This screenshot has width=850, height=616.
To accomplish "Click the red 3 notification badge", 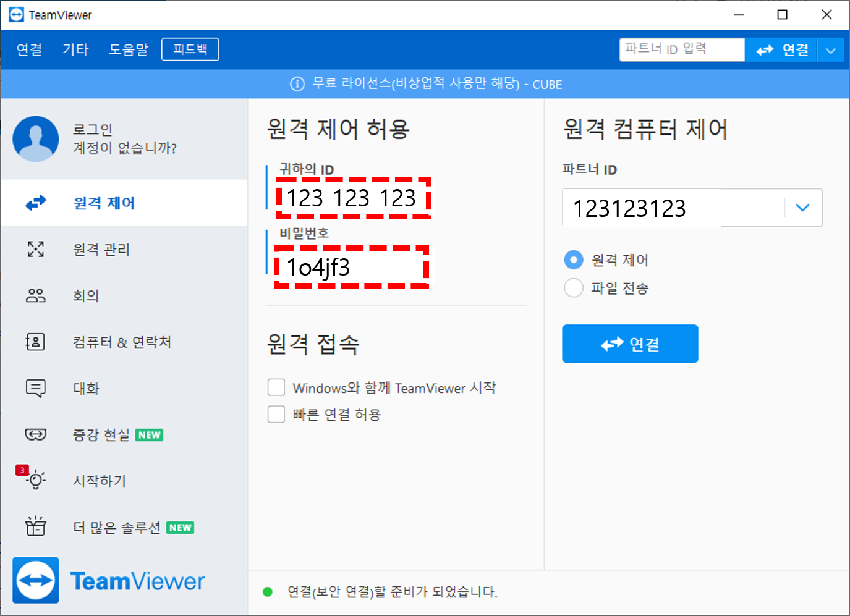I will pyautogui.click(x=22, y=470).
